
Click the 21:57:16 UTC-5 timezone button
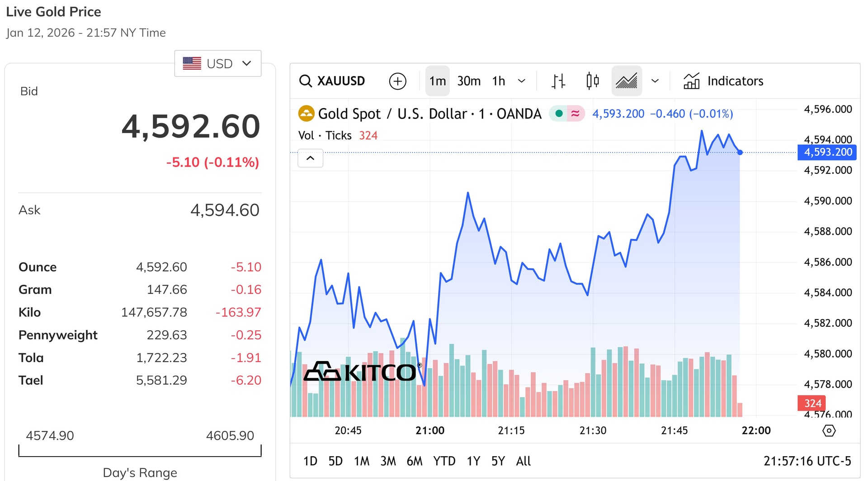(x=807, y=461)
